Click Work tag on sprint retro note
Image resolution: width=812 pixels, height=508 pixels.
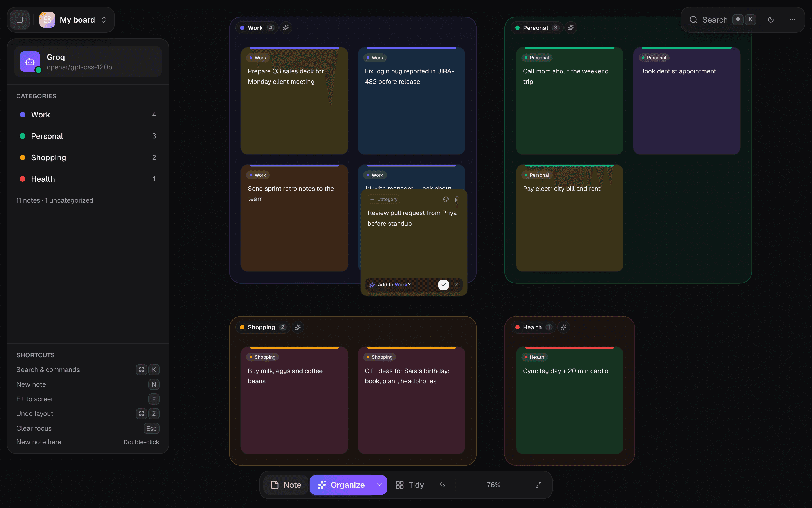click(x=258, y=175)
